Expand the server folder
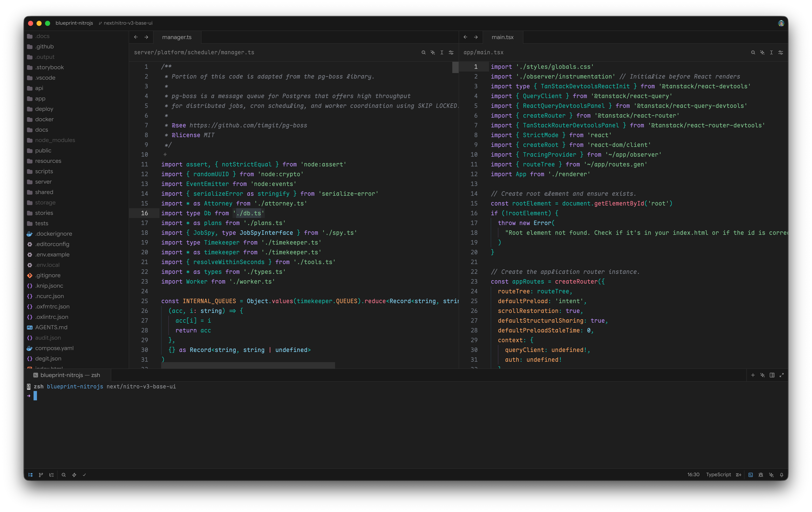The image size is (812, 512). [76, 182]
